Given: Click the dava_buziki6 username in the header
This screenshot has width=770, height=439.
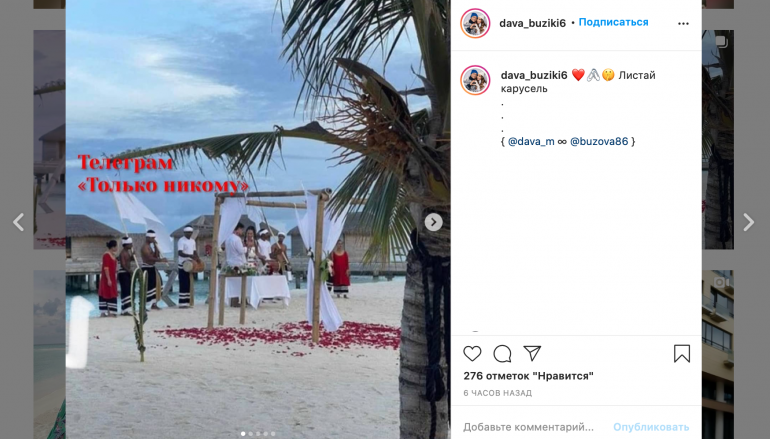Looking at the screenshot, I should pyautogui.click(x=532, y=23).
